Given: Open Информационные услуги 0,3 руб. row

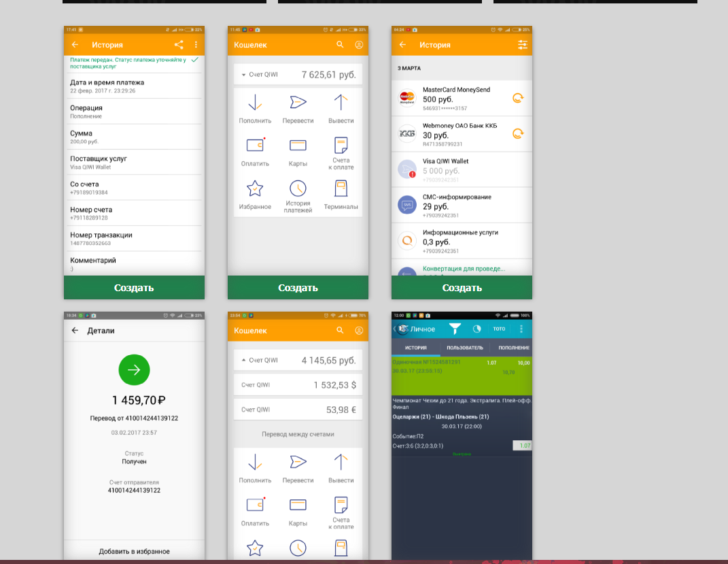Looking at the screenshot, I should tap(462, 241).
